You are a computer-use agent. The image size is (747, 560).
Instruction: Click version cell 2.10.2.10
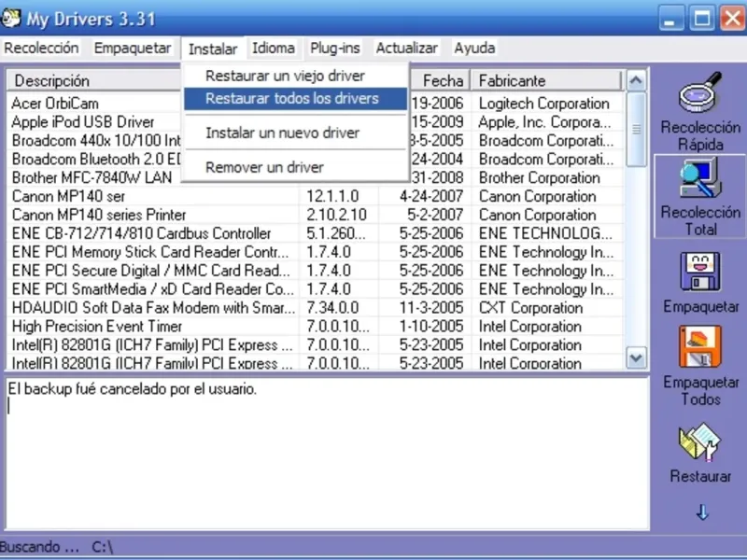tap(337, 215)
